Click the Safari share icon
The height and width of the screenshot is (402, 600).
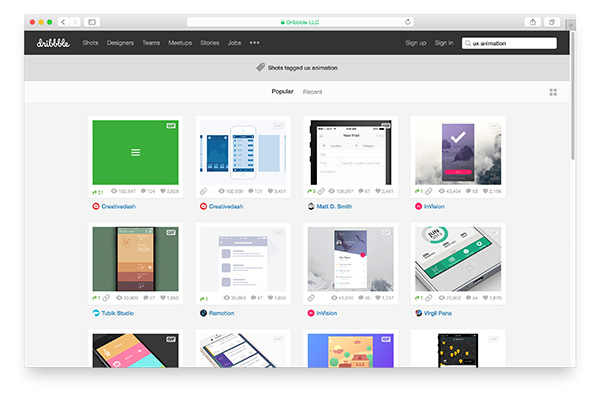click(x=533, y=21)
